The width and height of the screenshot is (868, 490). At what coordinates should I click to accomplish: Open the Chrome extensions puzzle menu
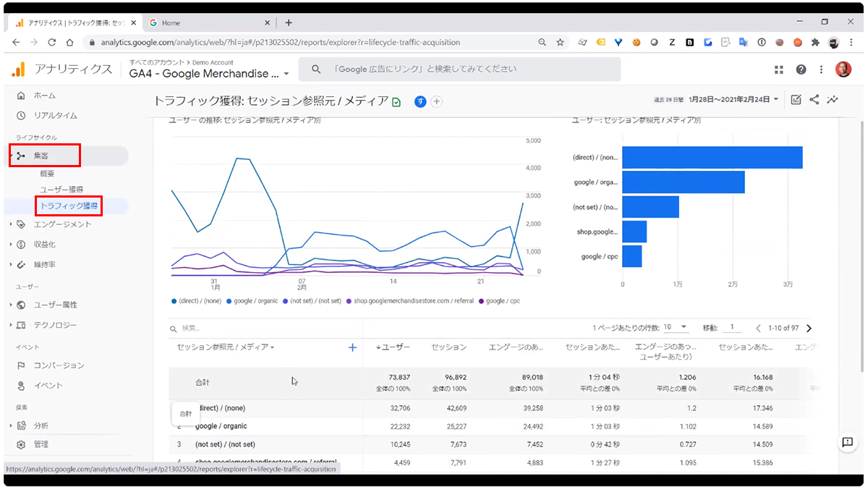[816, 43]
